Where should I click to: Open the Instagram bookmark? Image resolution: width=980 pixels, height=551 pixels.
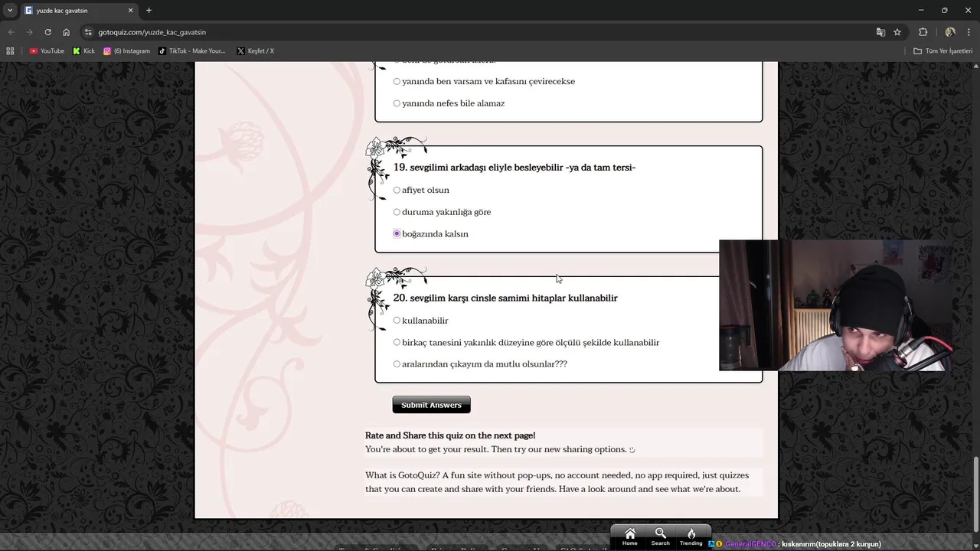[x=126, y=51]
